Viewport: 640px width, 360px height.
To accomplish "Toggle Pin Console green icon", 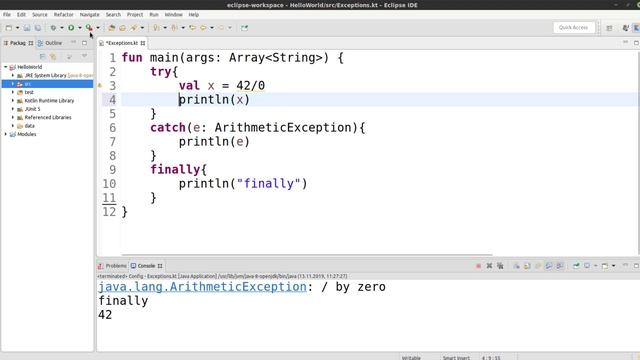I will [576, 266].
